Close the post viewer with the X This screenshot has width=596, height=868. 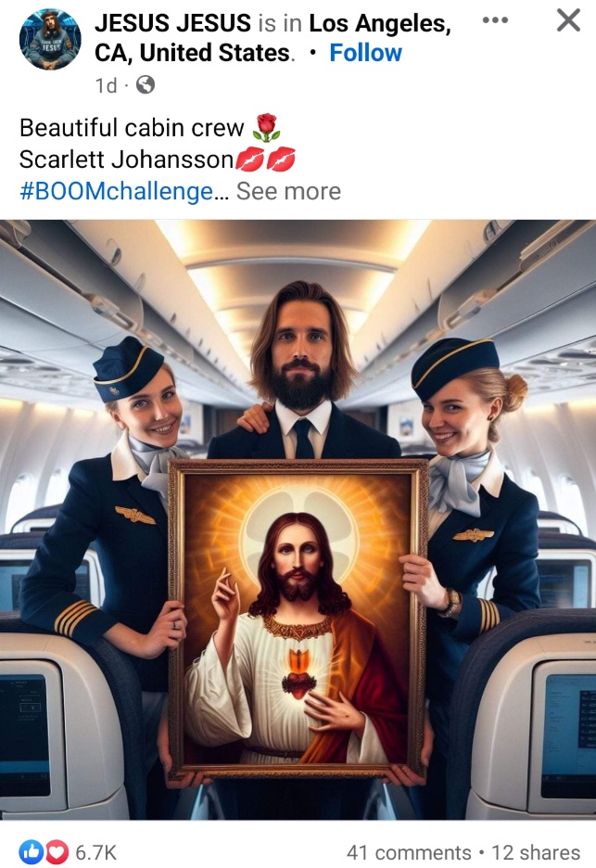pos(568,21)
